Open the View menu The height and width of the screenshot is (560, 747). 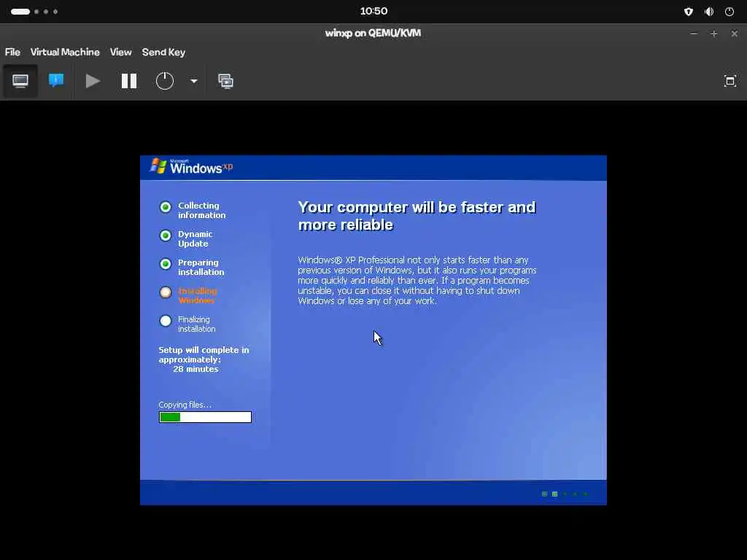coord(120,52)
